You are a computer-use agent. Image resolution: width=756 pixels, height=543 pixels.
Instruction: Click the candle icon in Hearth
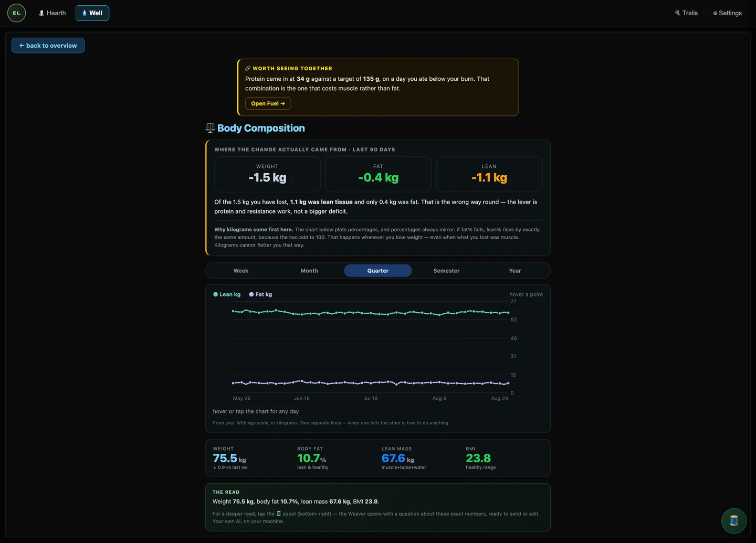point(41,13)
